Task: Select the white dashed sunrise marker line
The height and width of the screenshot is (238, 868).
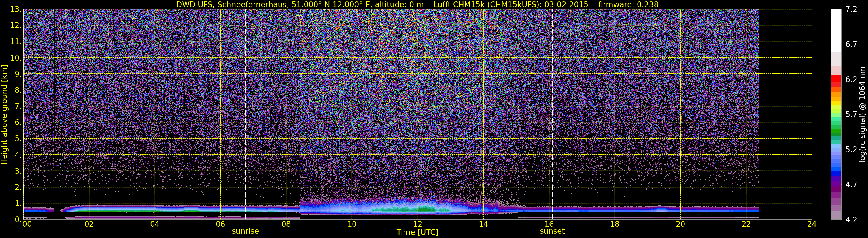Action: [245, 114]
